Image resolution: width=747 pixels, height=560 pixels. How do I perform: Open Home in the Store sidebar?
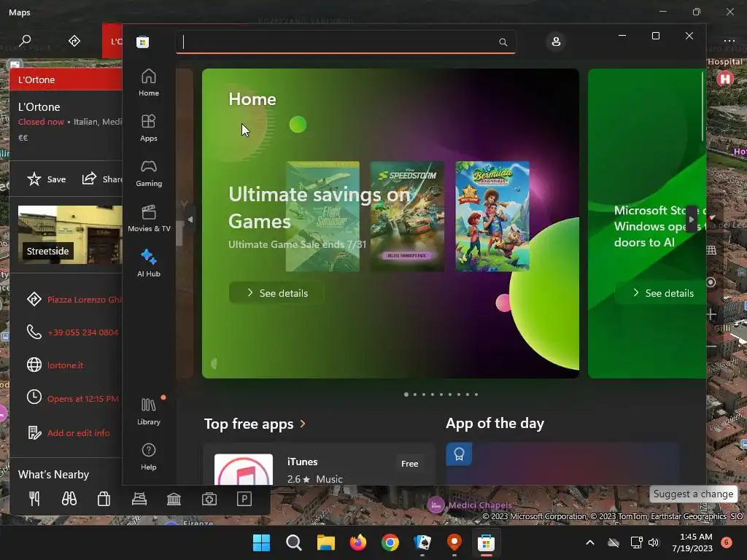(149, 83)
